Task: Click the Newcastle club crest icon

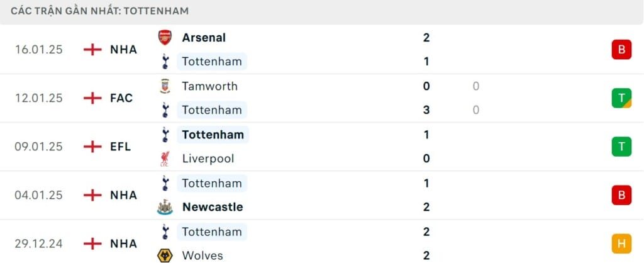Action: click(165, 207)
